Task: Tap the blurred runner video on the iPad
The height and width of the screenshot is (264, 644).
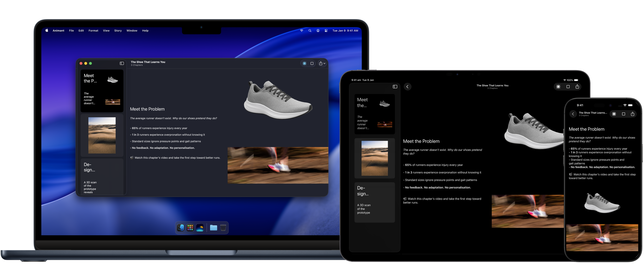Action: (x=527, y=211)
